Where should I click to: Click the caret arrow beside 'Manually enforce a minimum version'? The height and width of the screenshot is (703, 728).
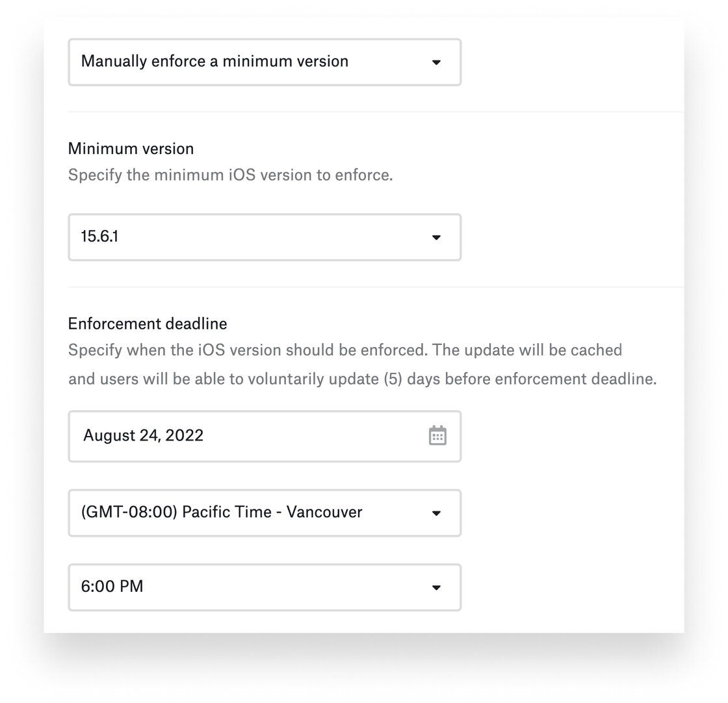[436, 62]
